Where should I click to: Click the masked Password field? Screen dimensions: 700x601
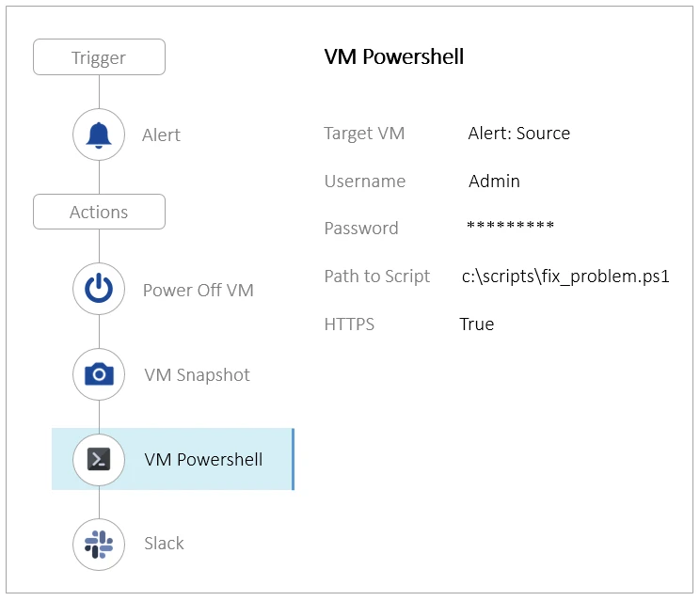pyautogui.click(x=510, y=228)
